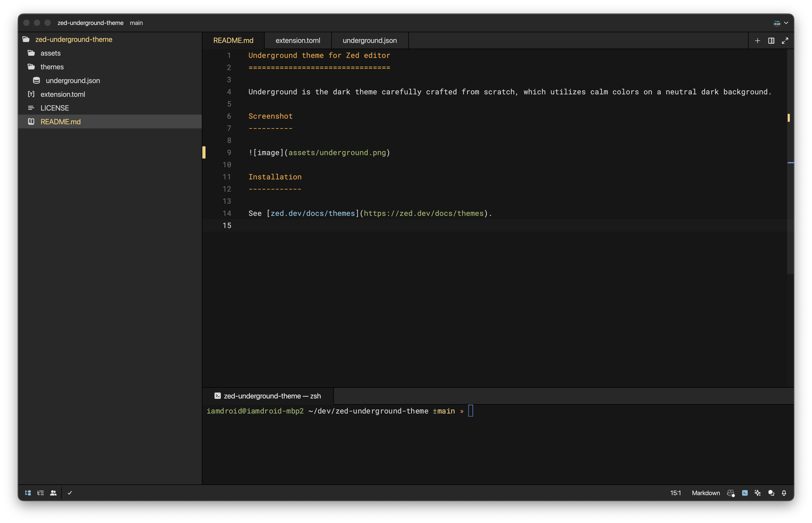Viewport: 812px width, 523px height.
Task: Click the split pane icon
Action: tap(771, 41)
